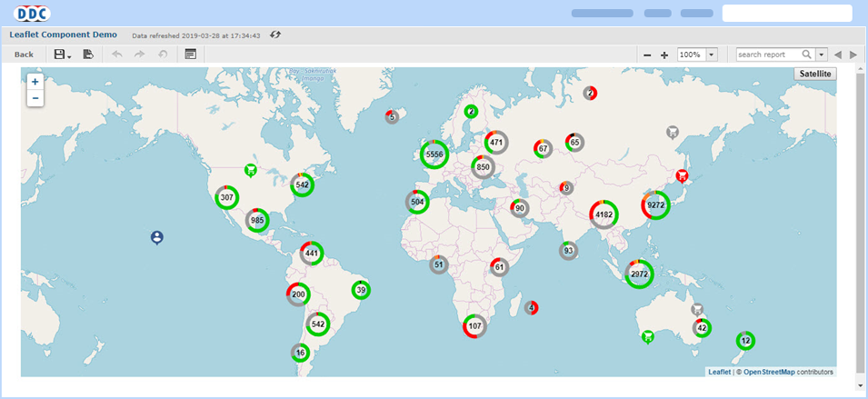Open the OpenStreetMap attribution link
The height and width of the screenshot is (399, 868).
click(769, 372)
